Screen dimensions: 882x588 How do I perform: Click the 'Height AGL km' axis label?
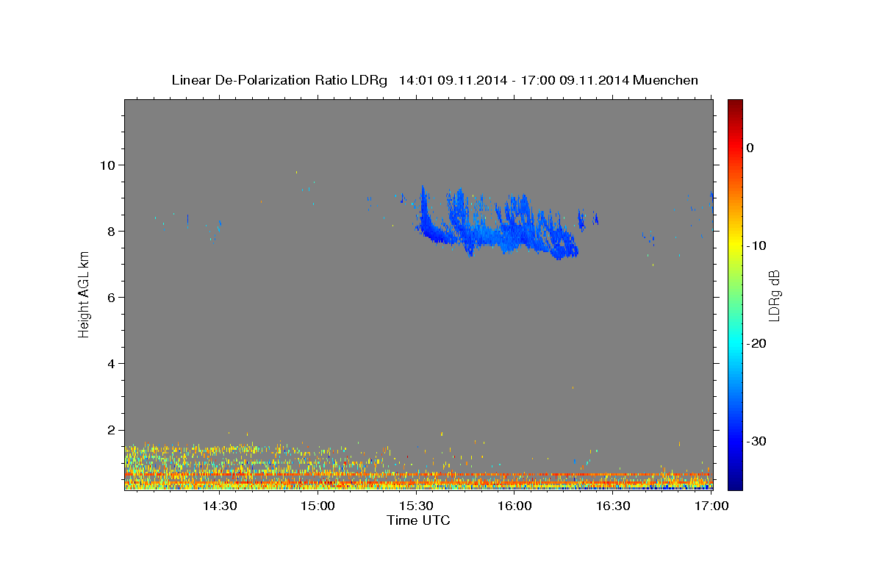click(84, 294)
